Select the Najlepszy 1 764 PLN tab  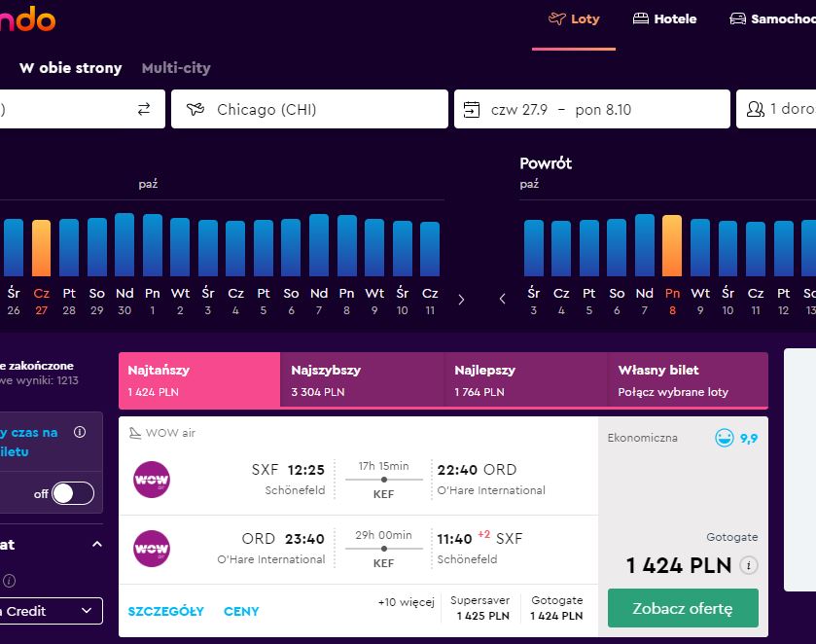[525, 380]
